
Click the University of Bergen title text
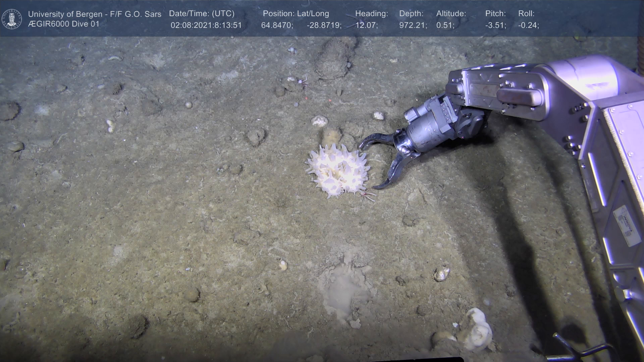click(95, 14)
